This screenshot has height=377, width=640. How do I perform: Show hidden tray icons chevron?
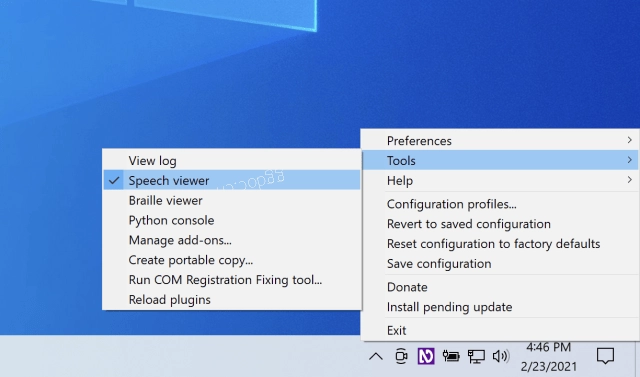[x=376, y=357]
